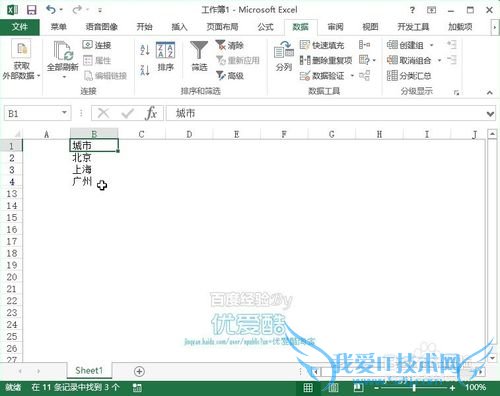This screenshot has height=396, width=500.
Task: Click the Redo arrow icon
Action: coord(77,10)
